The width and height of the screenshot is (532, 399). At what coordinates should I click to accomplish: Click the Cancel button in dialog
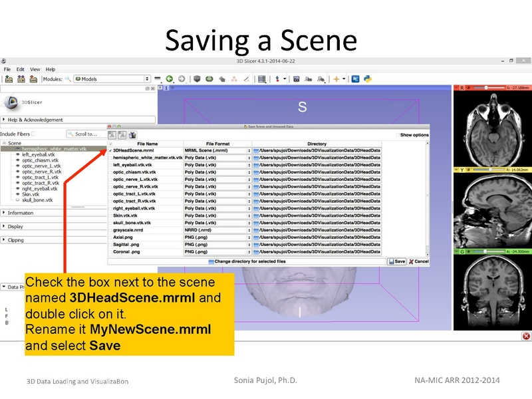(x=419, y=261)
